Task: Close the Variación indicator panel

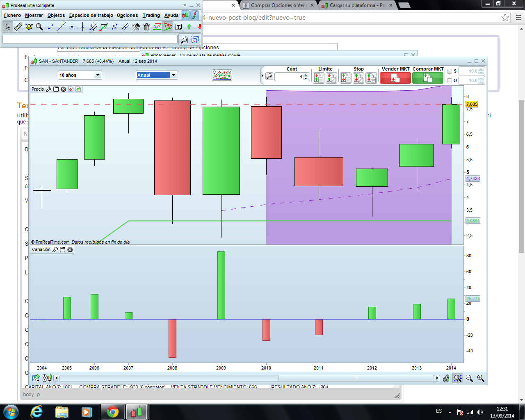Action: 70,249
